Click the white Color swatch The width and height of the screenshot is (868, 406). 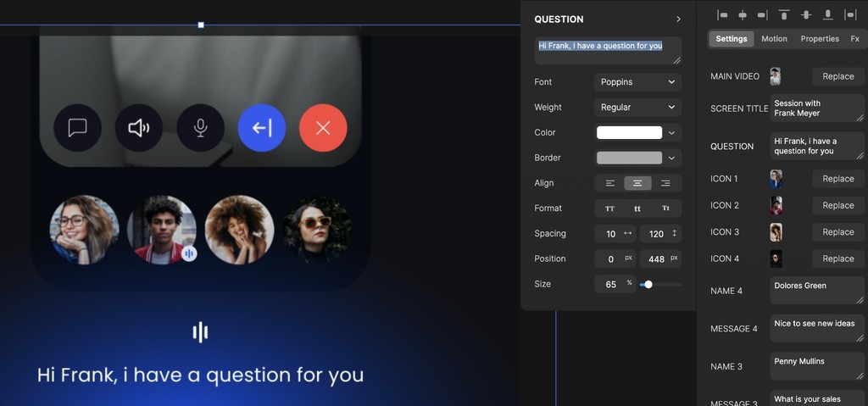click(629, 133)
